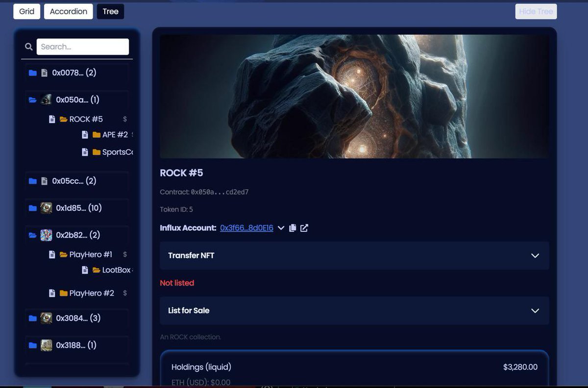588x388 pixels.
Task: Click the Hide Tree button
Action: click(x=536, y=11)
